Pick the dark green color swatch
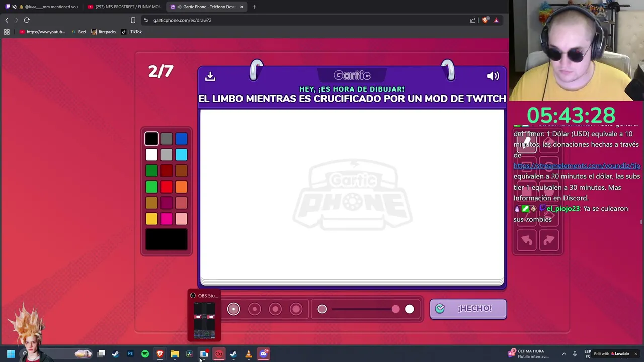The image size is (644, 362). (x=151, y=171)
